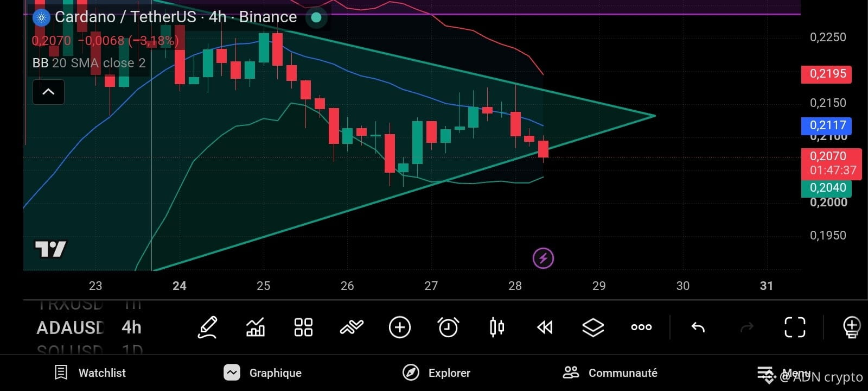
Task: Open the Watchlist tab
Action: pyautogui.click(x=90, y=373)
